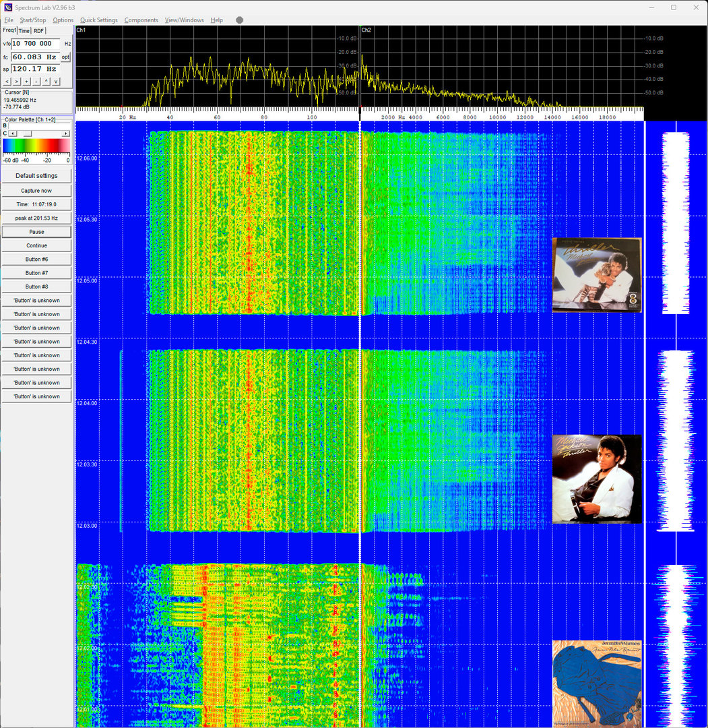The image size is (708, 728).
Task: Click the right arrow frequency shift button
Action: coord(17,82)
